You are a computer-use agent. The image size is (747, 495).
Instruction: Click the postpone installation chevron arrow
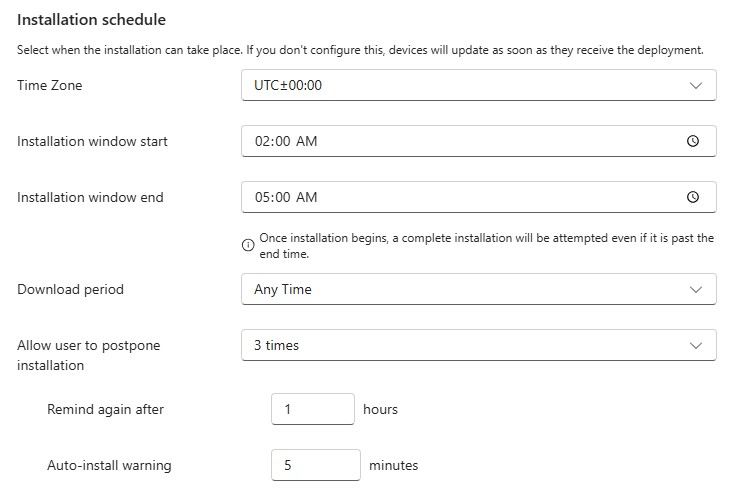pyautogui.click(x=696, y=345)
